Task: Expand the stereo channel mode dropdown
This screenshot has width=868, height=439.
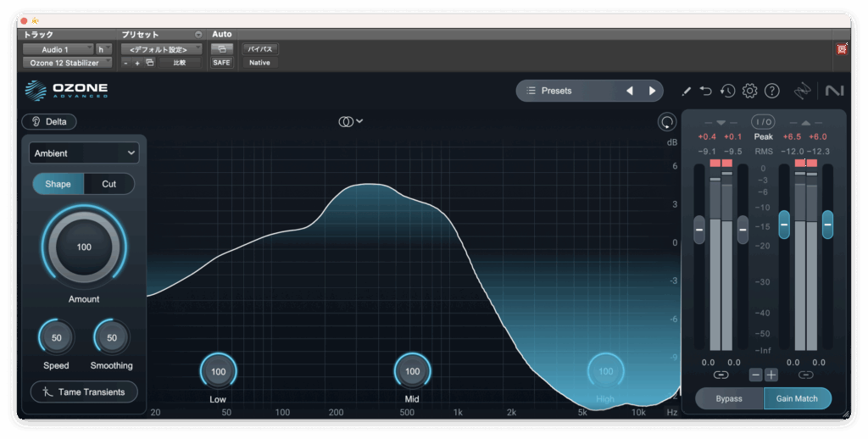Action: [350, 121]
